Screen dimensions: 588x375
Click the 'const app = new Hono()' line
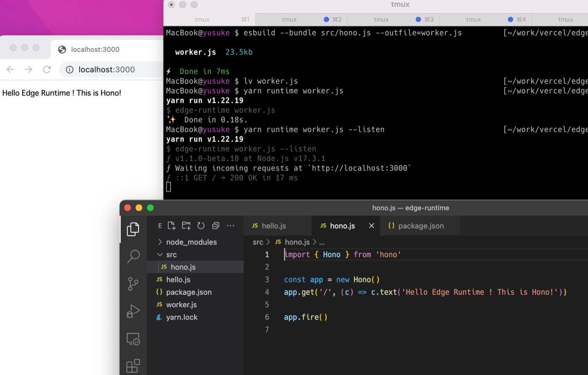coord(332,279)
